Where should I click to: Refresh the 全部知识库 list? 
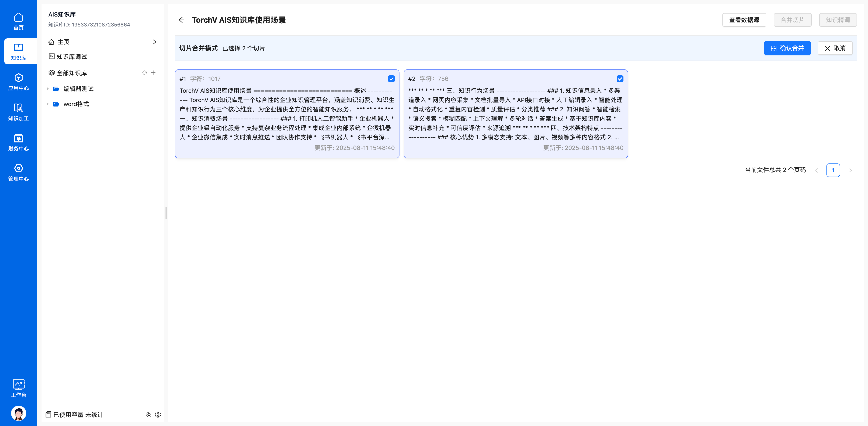[145, 73]
